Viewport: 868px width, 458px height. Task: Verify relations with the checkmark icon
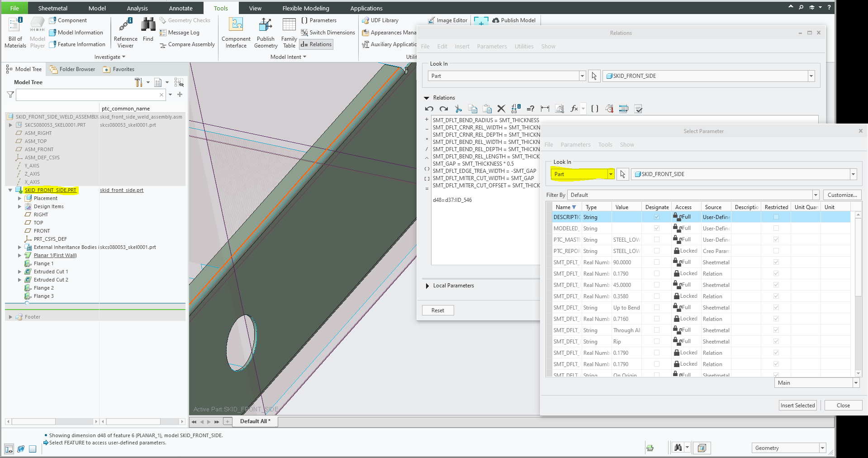pos(638,109)
